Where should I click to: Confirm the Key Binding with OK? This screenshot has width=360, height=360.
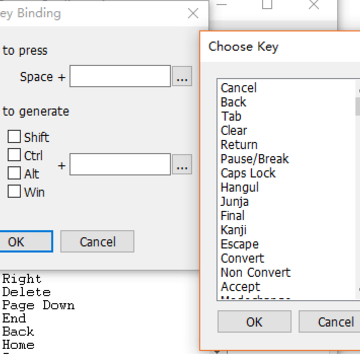pos(25,241)
